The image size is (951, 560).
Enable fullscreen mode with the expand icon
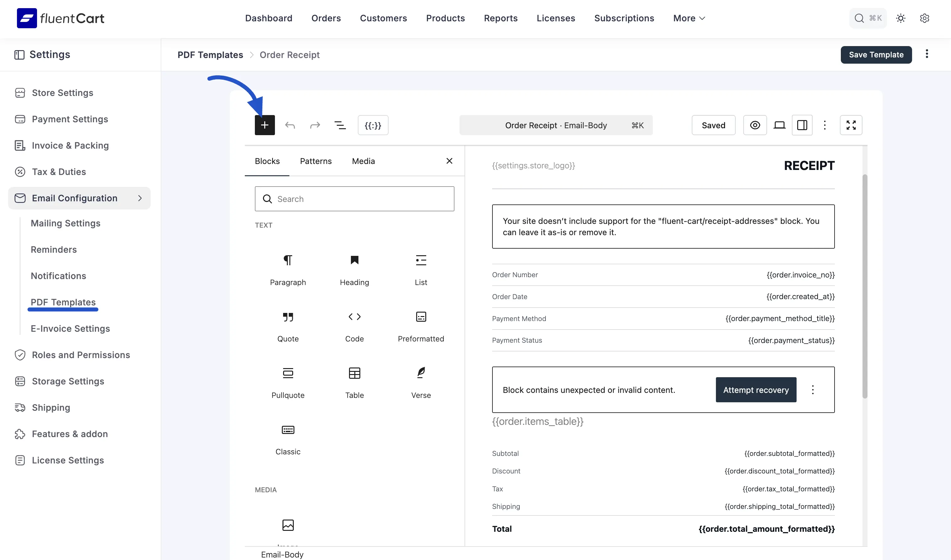(851, 125)
